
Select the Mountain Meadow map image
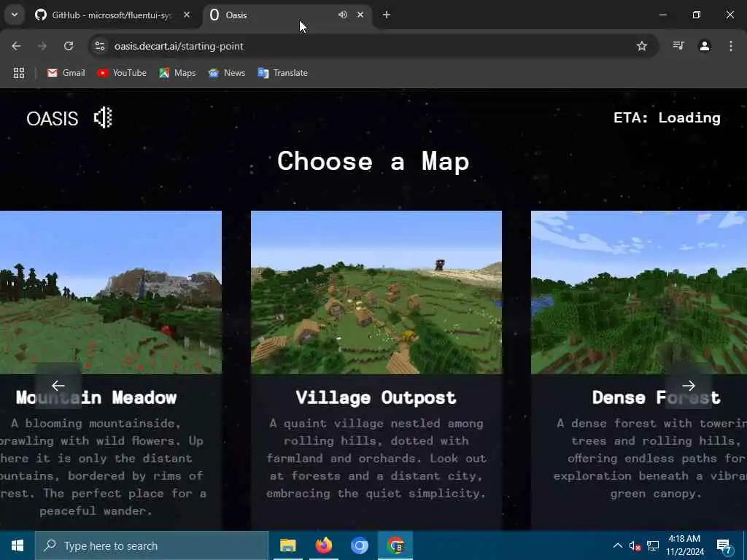111,292
